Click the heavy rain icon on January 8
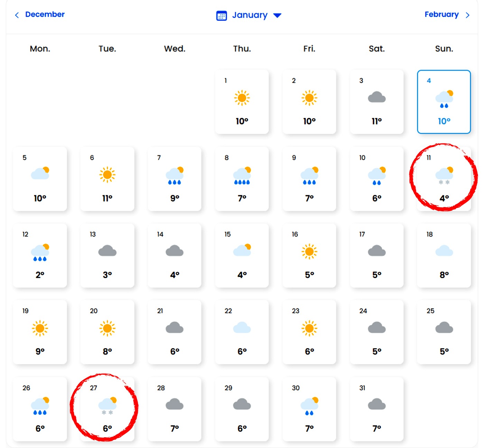Screen dimensions: 484x448 point(242,176)
